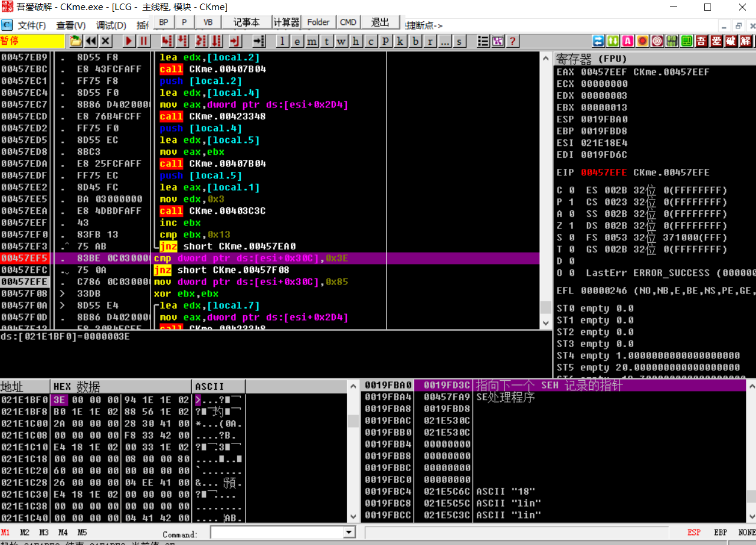Click the Trace into toolbar icon
This screenshot has height=545, width=756.
[201, 41]
